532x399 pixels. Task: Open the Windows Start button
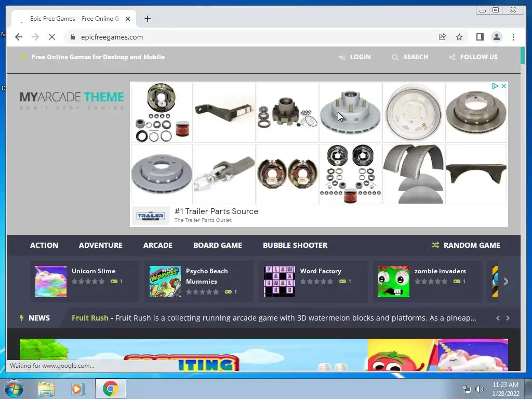14,389
